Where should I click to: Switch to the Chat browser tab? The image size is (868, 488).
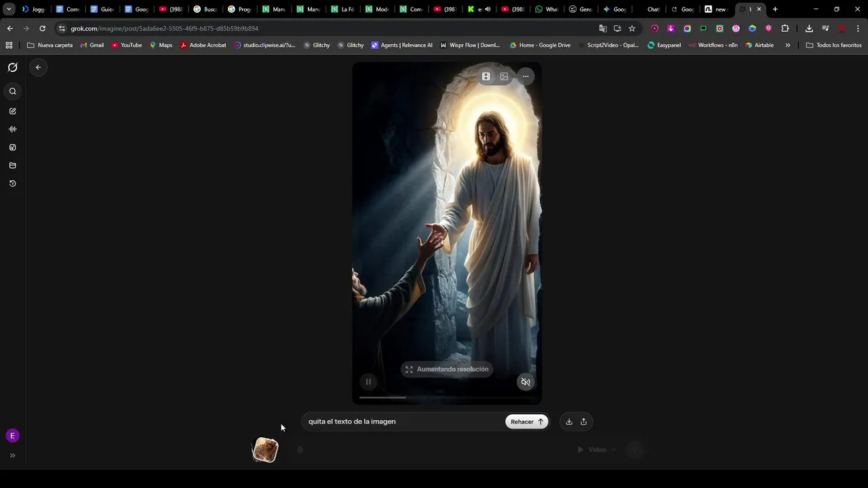click(x=649, y=9)
